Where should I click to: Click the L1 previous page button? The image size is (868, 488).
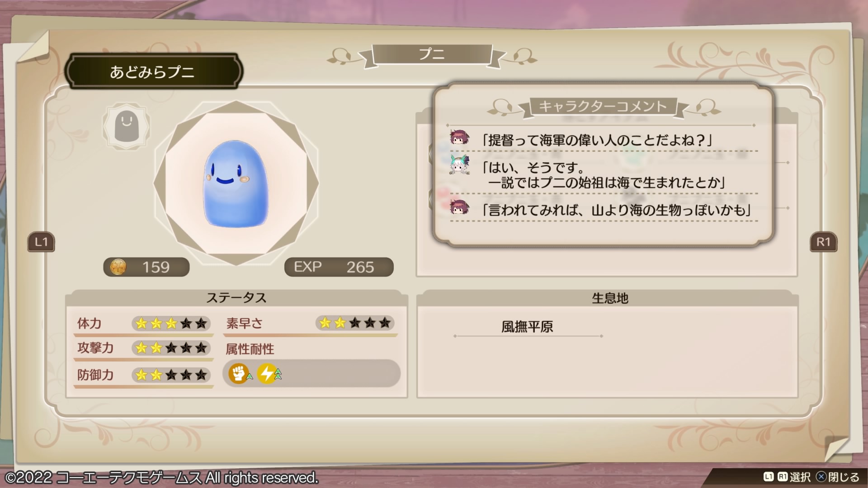pyautogui.click(x=41, y=242)
